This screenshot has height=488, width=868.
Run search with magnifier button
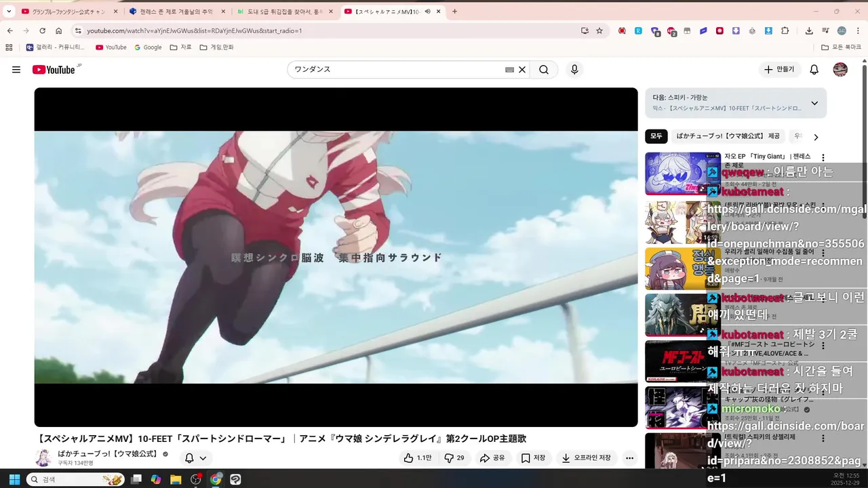click(x=544, y=69)
